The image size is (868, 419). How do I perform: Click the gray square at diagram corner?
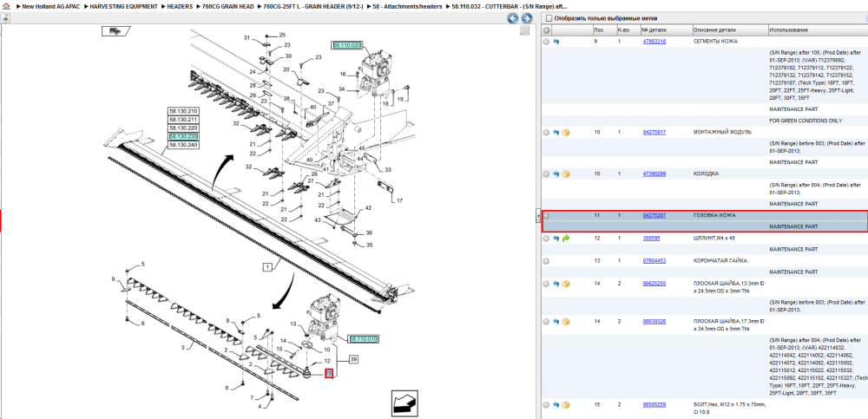524,31
